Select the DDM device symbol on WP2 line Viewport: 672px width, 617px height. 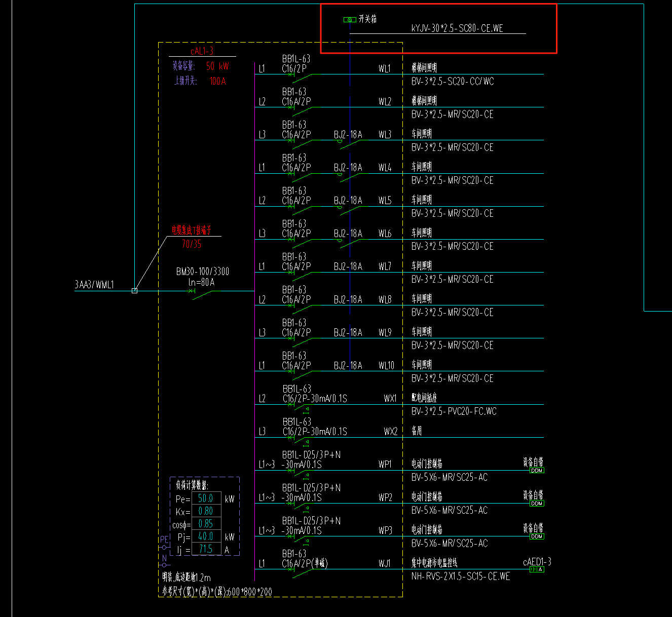tap(537, 504)
